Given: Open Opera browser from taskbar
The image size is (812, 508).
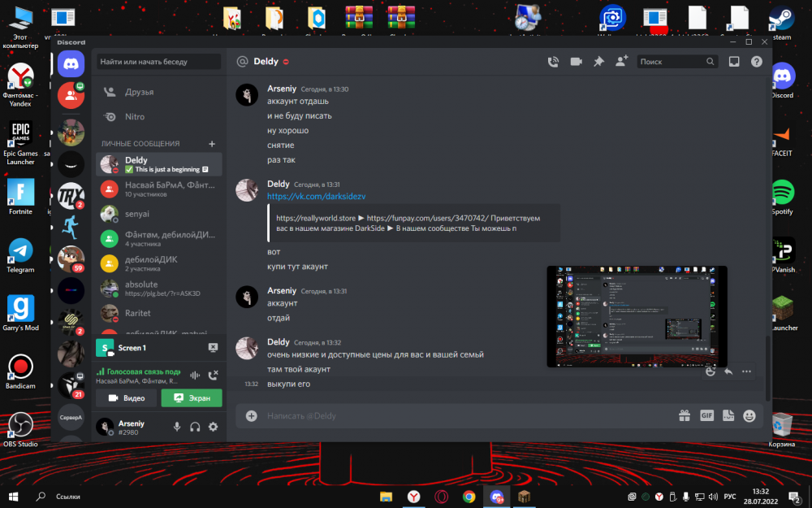Looking at the screenshot, I should [x=441, y=497].
